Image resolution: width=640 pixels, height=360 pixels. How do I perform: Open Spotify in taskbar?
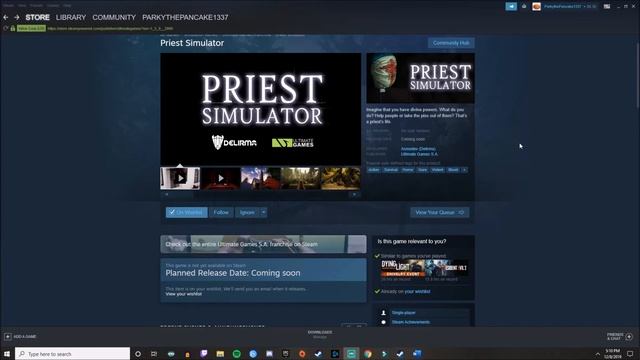(x=236, y=354)
